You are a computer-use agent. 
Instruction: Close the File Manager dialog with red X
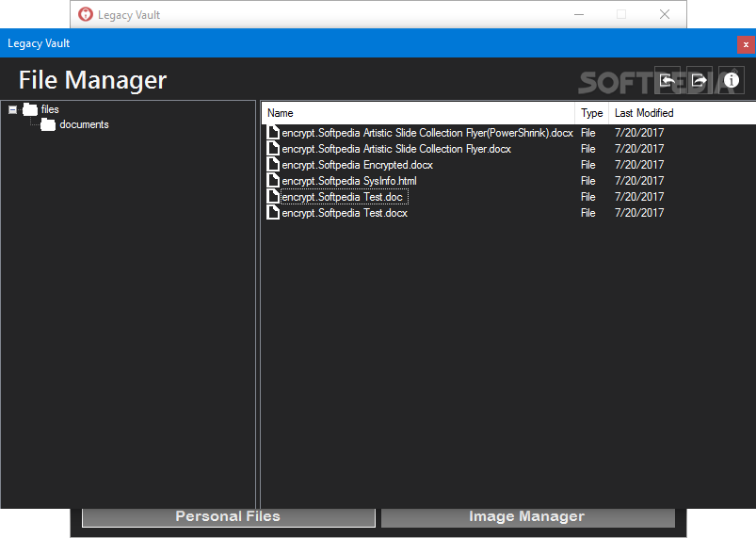point(746,45)
